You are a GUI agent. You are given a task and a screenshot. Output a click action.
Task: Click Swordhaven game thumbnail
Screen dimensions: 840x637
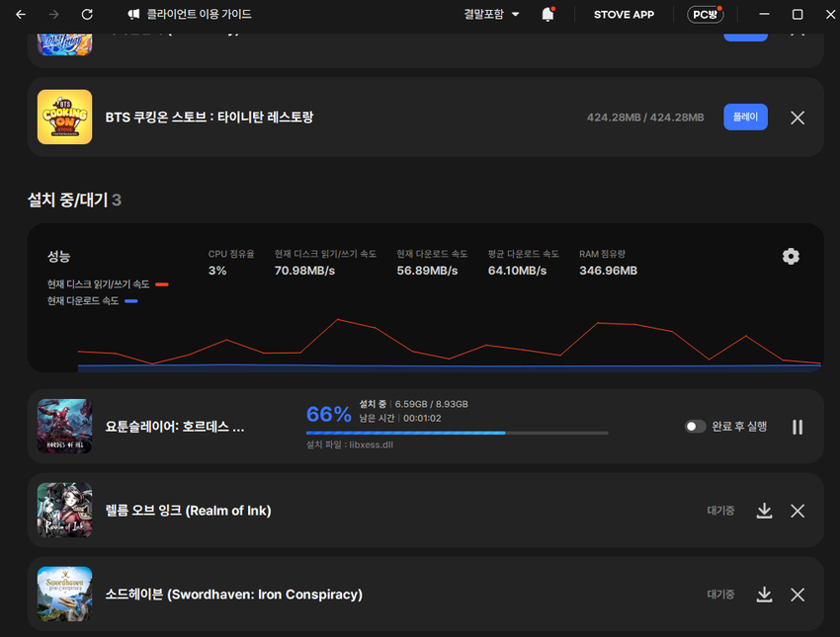[65, 594]
